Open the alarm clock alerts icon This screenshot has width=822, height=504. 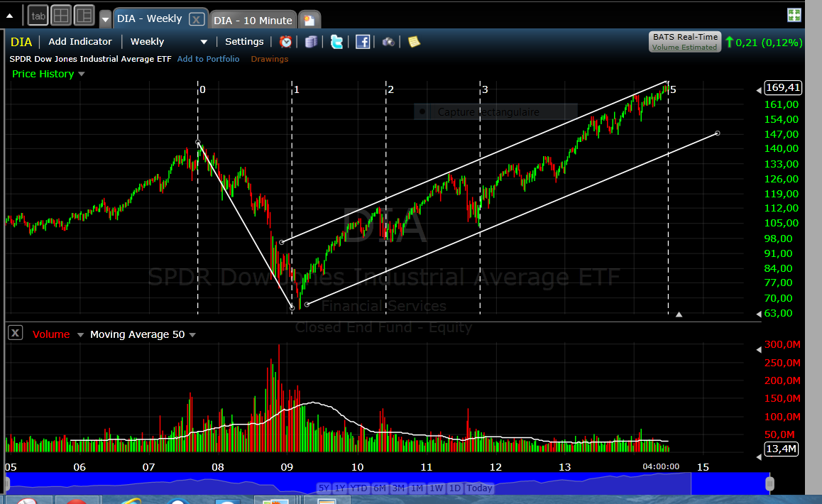(285, 42)
